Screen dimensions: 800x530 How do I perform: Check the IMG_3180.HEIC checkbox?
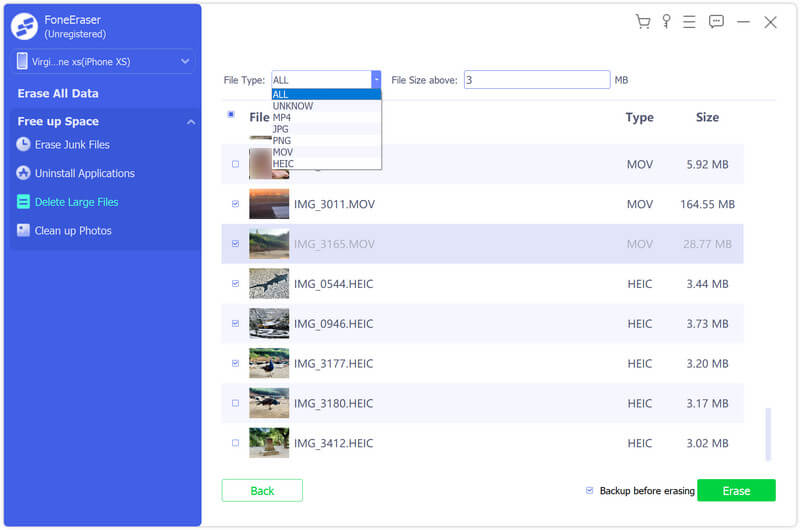[x=235, y=403]
